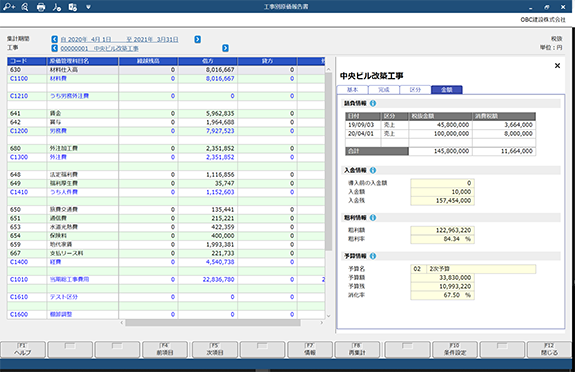The height and width of the screenshot is (372, 575).
Task: Open the print preview magnifier icon
Action: (25, 7)
